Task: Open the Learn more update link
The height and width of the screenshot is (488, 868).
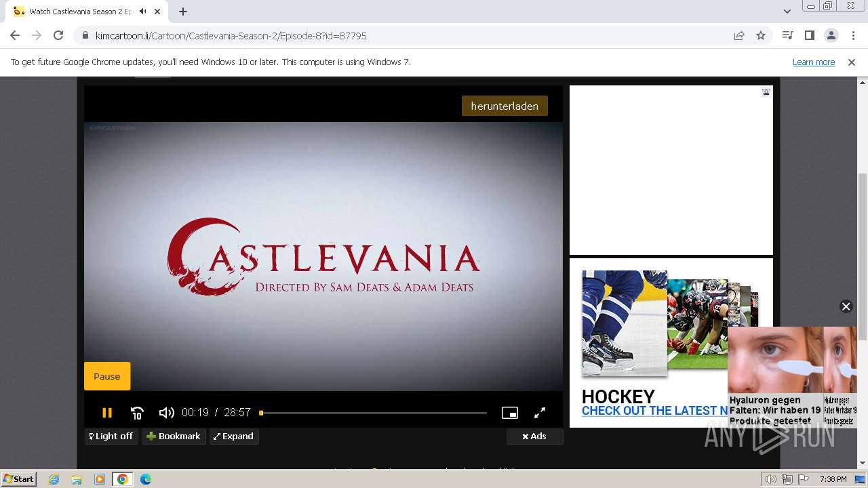Action: click(x=814, y=62)
